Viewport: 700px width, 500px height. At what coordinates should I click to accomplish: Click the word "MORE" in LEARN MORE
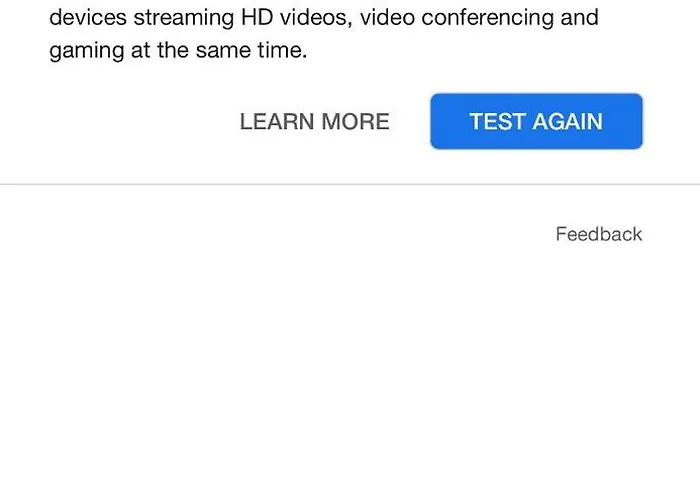(354, 122)
